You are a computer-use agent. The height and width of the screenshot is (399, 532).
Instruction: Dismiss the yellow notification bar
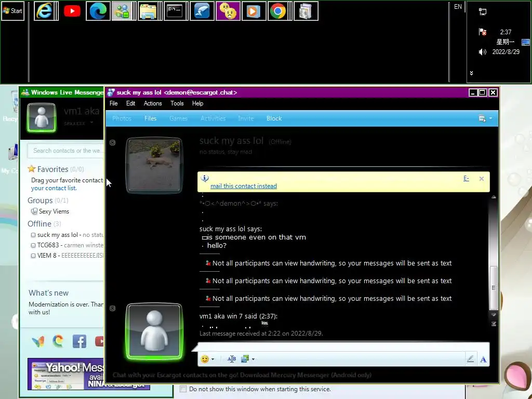(481, 179)
